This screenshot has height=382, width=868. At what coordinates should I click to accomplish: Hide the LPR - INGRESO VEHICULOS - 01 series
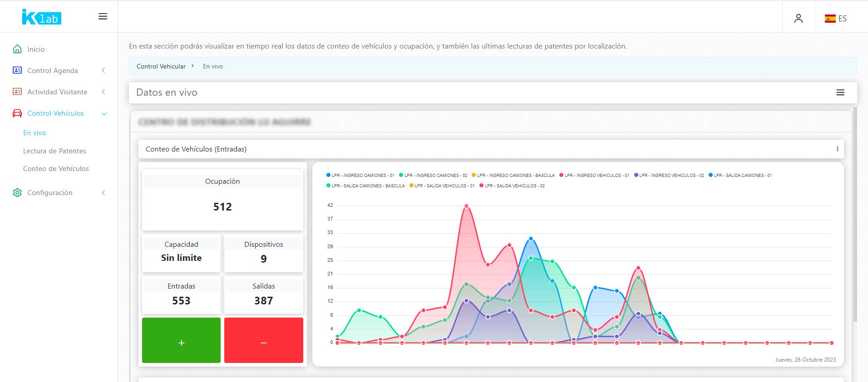pyautogui.click(x=594, y=175)
